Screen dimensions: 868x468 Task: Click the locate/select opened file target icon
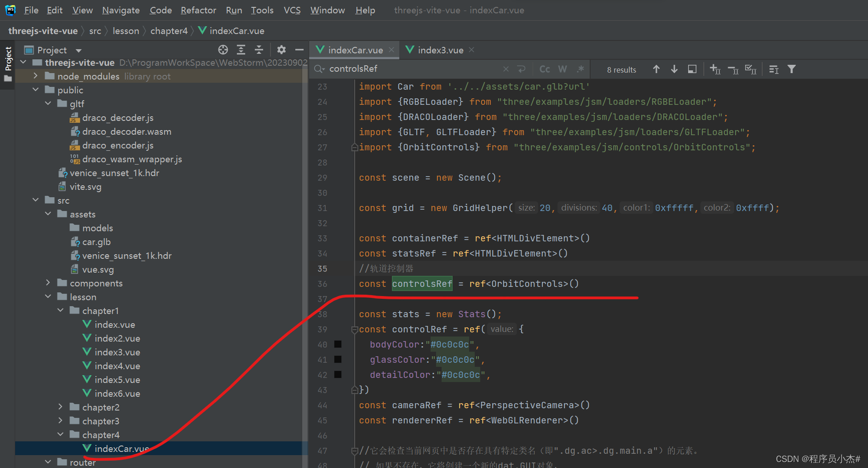[x=223, y=50]
